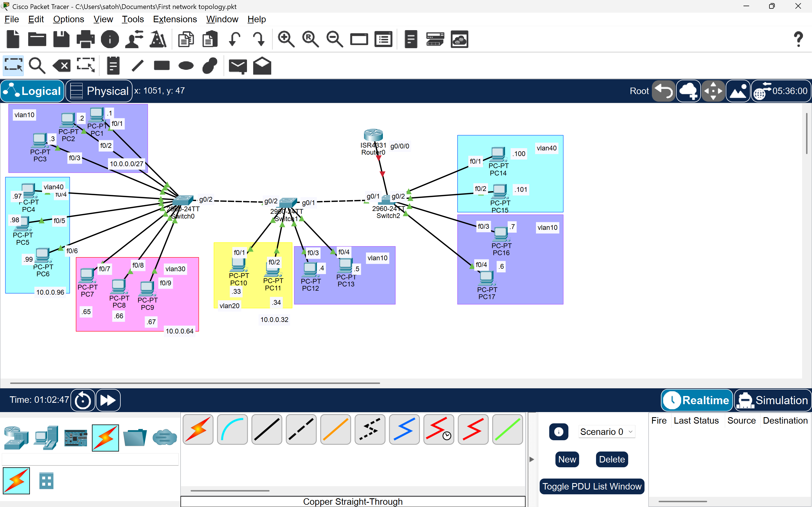The image size is (812, 507).
Task: Click the workspace horizontal scrollbar
Action: pos(195,383)
